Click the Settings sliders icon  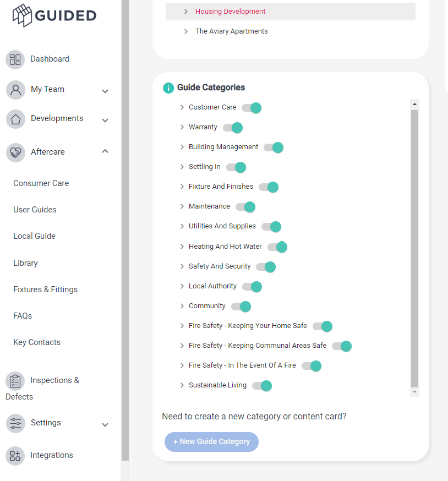pyautogui.click(x=15, y=423)
